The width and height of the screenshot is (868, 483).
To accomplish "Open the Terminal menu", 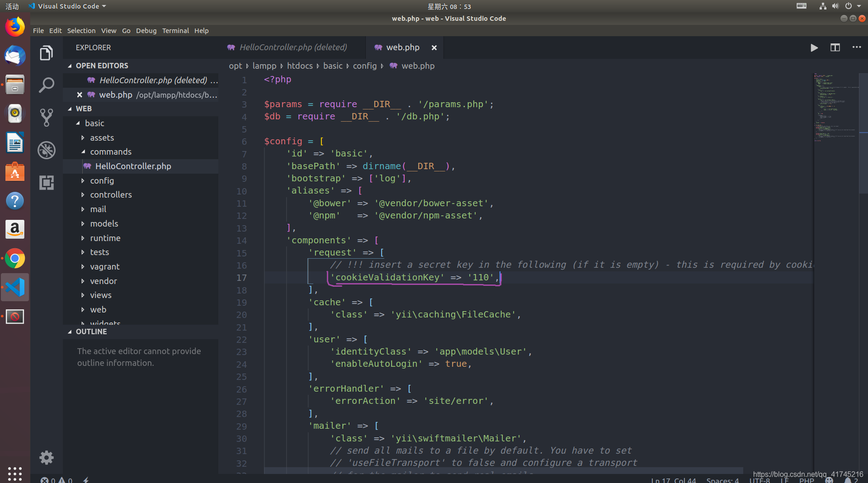I will click(x=175, y=31).
